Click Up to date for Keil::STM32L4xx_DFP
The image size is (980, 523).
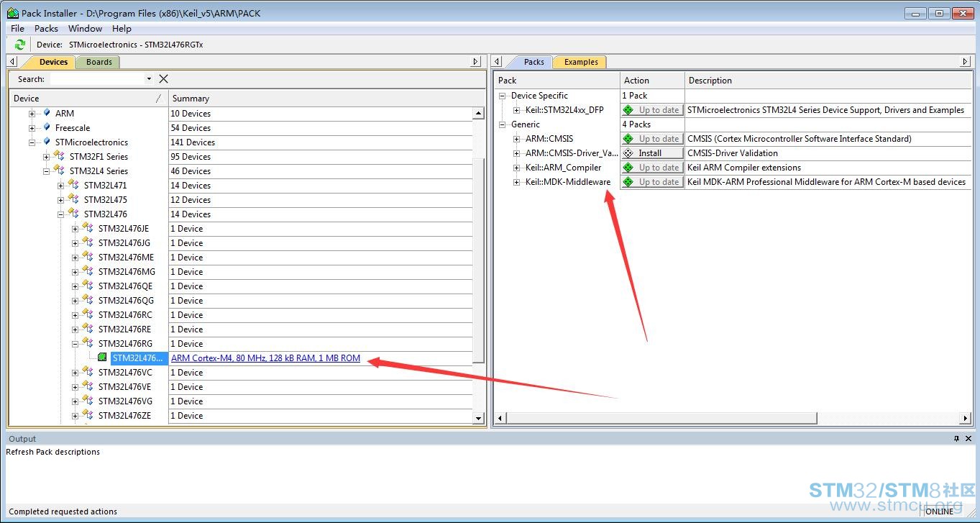[x=652, y=110]
